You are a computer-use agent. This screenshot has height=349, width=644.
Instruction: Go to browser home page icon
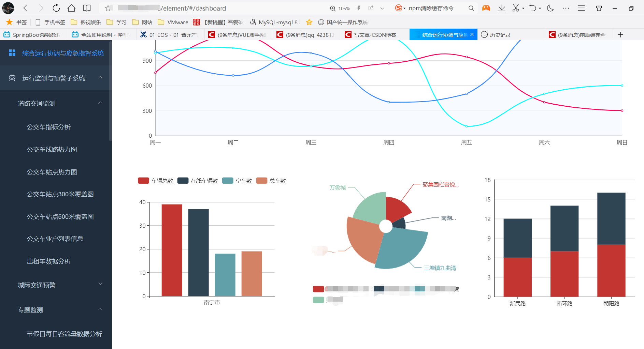[x=71, y=8]
